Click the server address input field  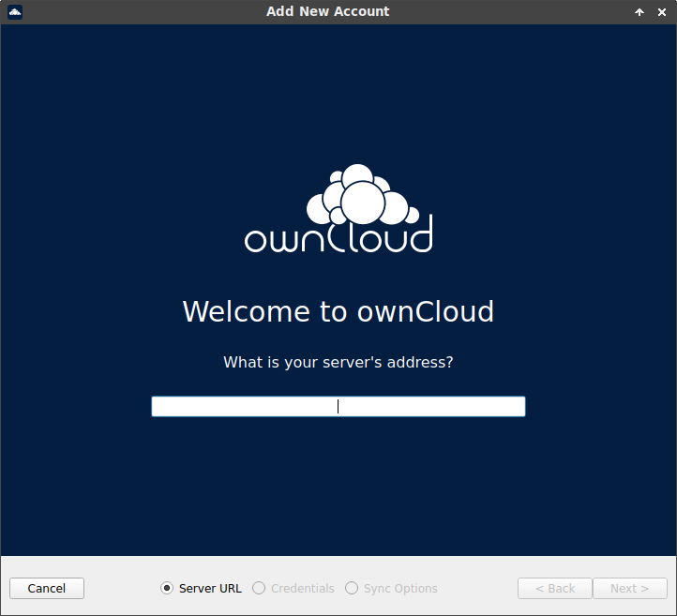pyautogui.click(x=338, y=406)
